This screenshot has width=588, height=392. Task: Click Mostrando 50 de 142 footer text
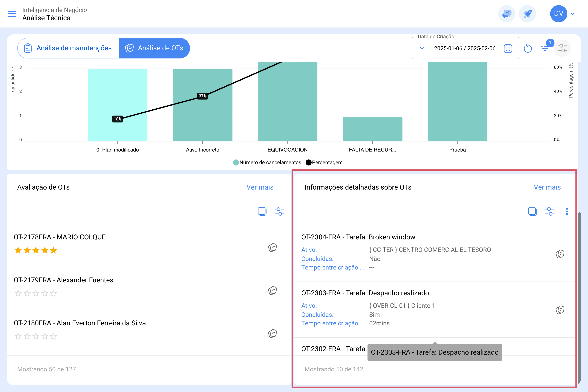[x=334, y=369]
